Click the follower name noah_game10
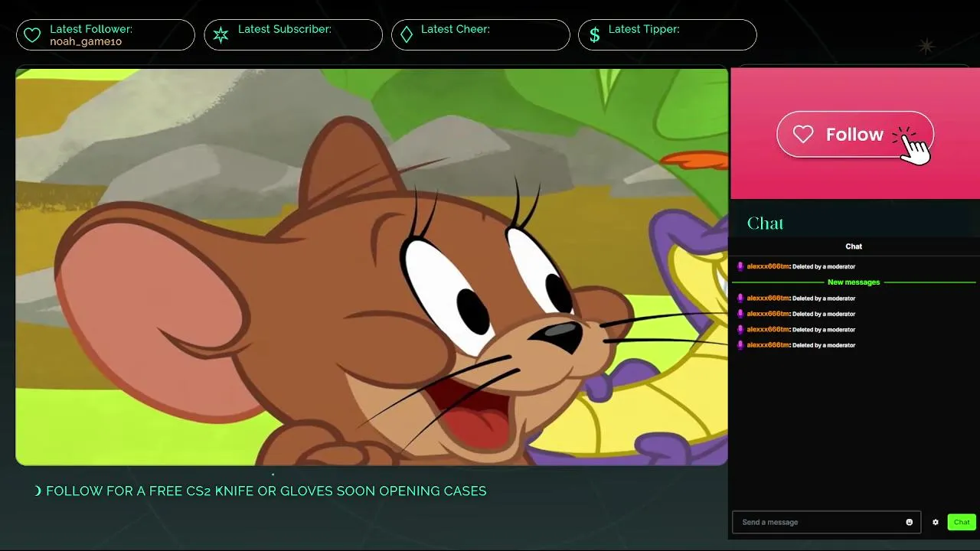 coord(86,41)
